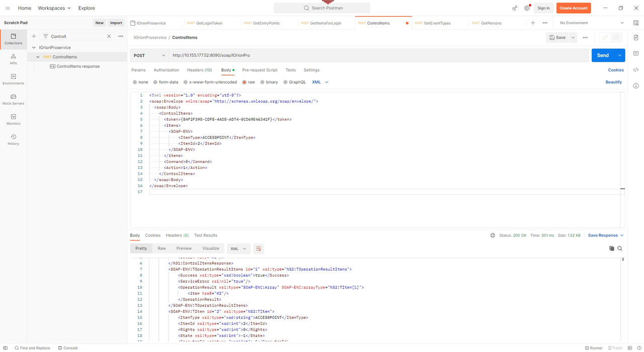Toggle the two-pane view icon

(x=630, y=348)
